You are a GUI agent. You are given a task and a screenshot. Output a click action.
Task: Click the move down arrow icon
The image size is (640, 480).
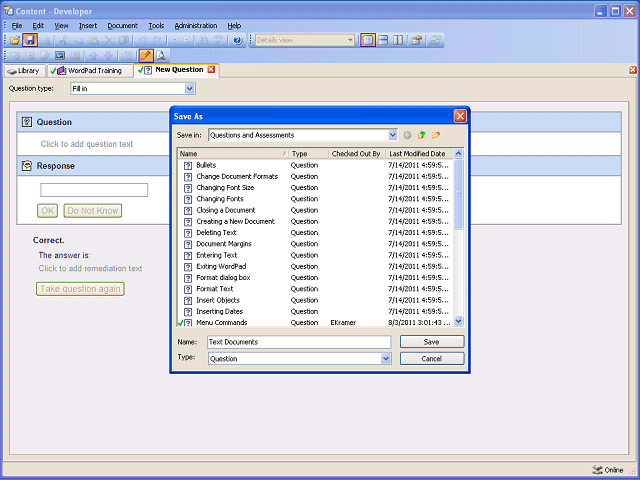(x=109, y=55)
